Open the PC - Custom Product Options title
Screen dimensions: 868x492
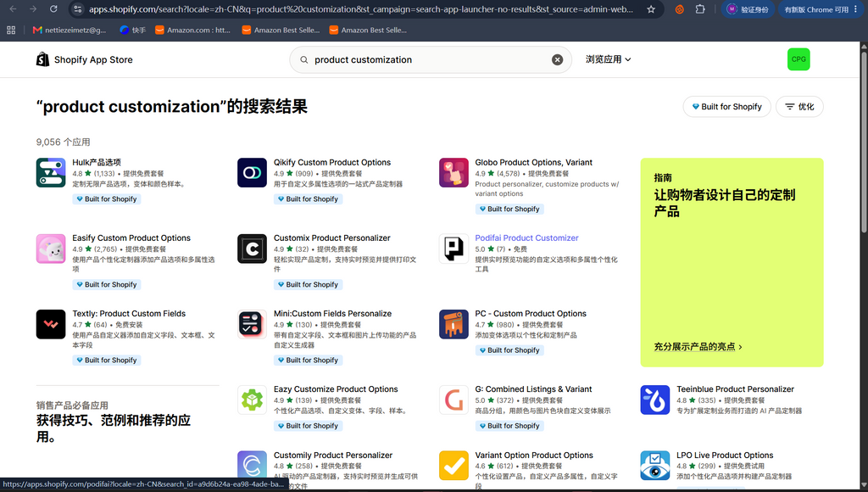pyautogui.click(x=531, y=314)
